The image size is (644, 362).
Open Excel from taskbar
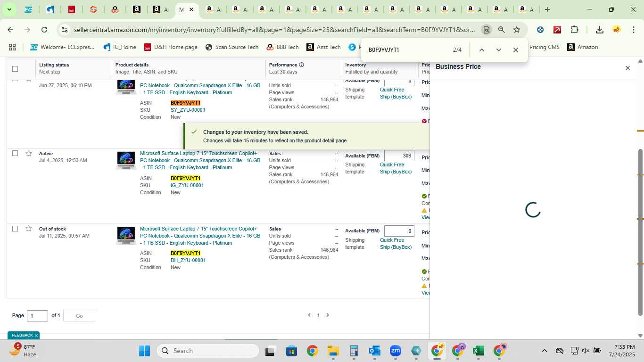coord(478,351)
